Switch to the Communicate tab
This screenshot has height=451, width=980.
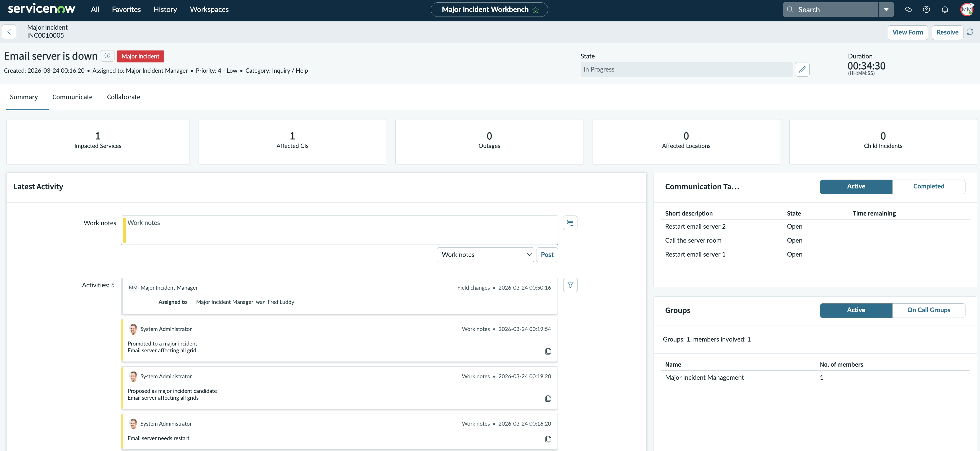coord(72,97)
